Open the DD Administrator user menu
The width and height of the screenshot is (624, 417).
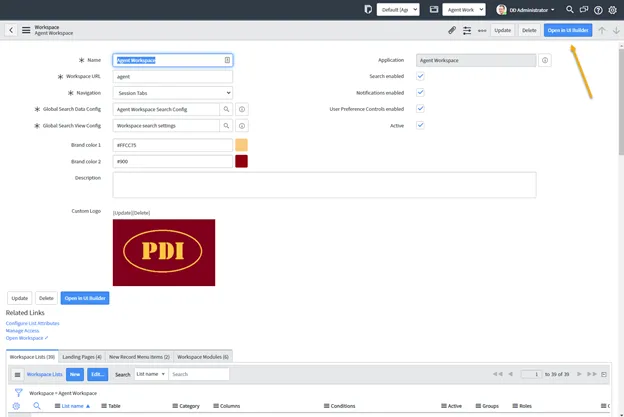pyautogui.click(x=526, y=9)
